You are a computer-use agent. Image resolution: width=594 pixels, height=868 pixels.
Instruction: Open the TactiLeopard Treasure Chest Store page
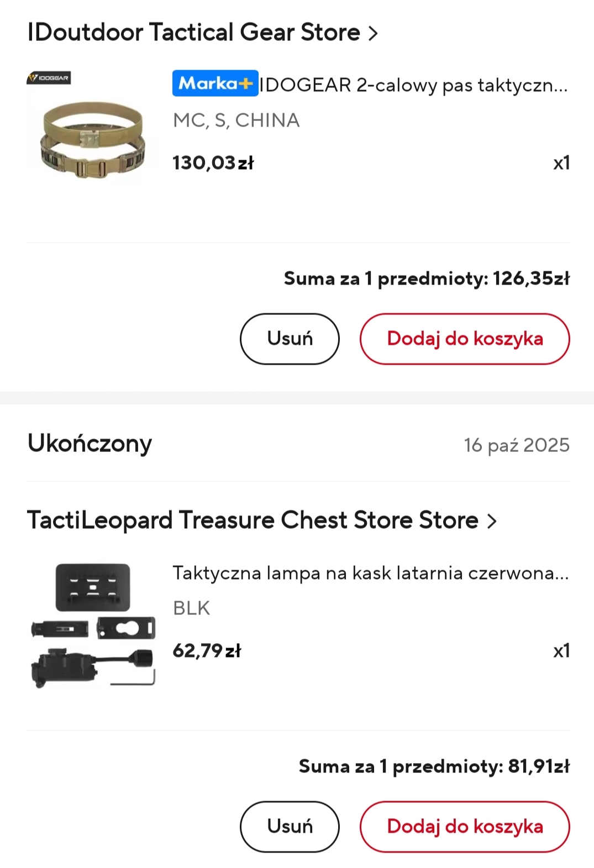point(253,520)
